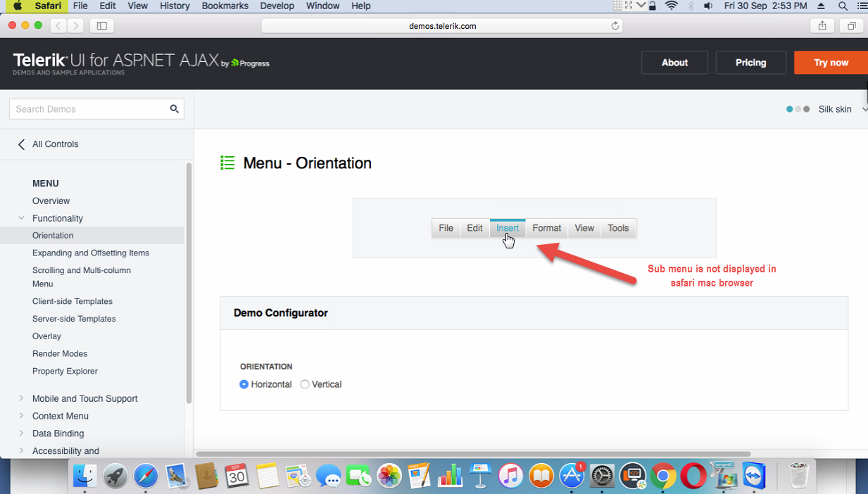Open Google Chrome icon in Dock
This screenshot has height=494, width=868.
click(x=662, y=476)
